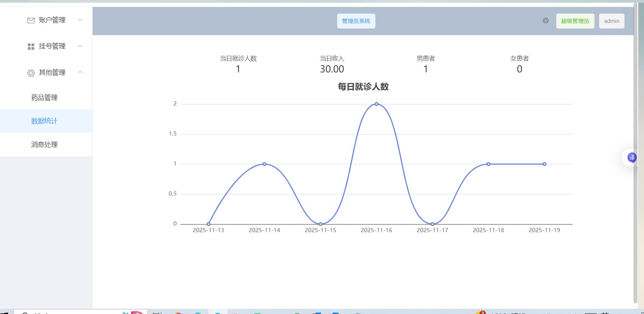Screen dimensions: 644x314
Task: Click the gear icon beside 其他管理
Action: tap(31, 73)
